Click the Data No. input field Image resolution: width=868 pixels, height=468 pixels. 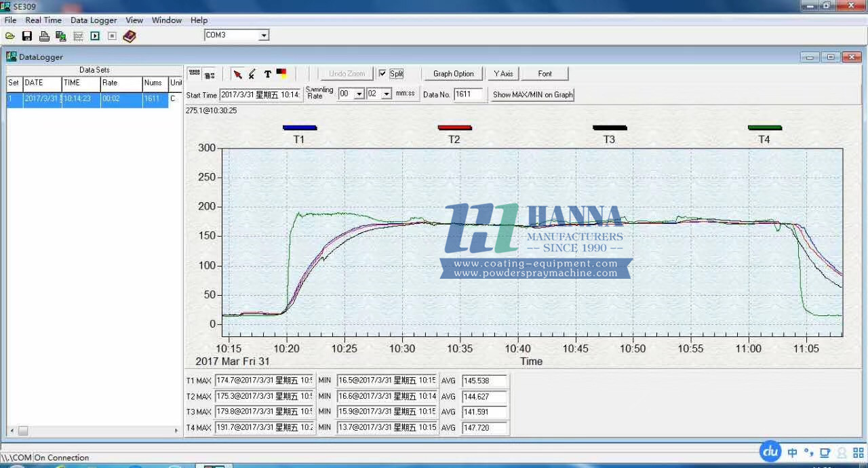click(x=469, y=95)
